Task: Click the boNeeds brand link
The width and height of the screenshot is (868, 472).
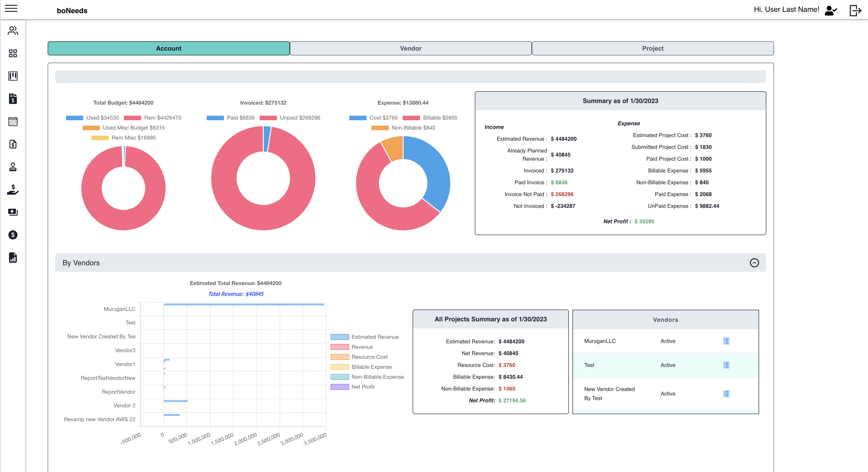Action: coord(72,10)
